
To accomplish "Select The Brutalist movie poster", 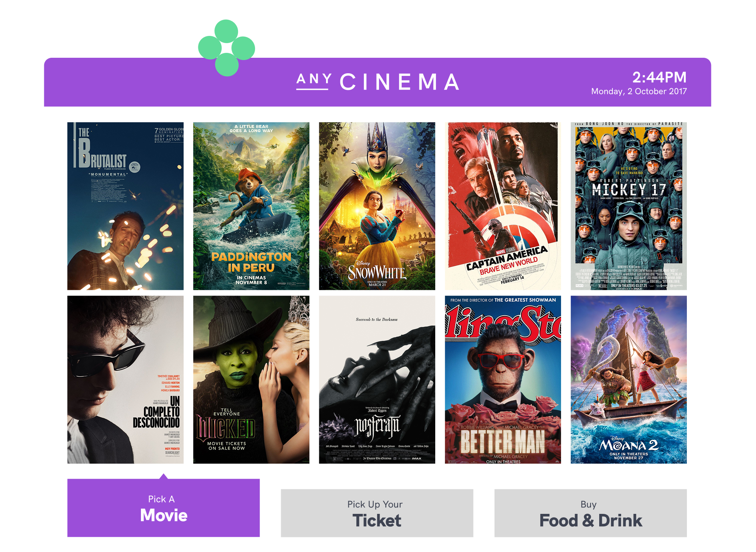I will coord(125,206).
